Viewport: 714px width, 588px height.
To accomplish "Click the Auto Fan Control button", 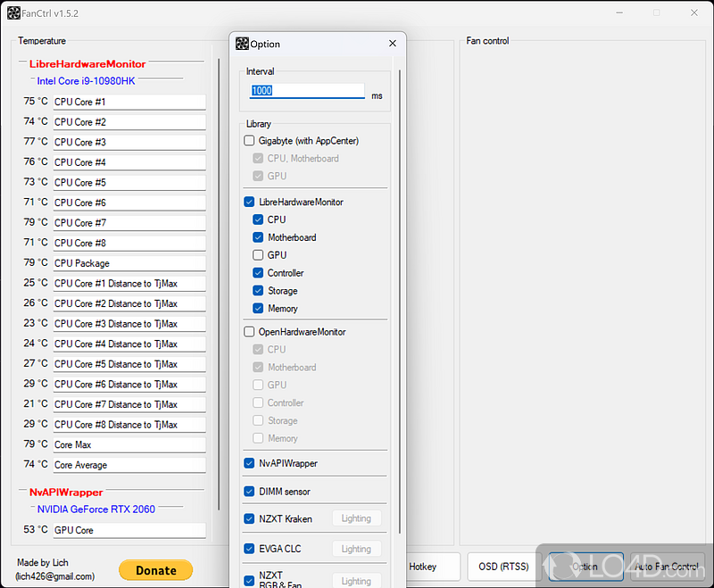I will tap(667, 567).
